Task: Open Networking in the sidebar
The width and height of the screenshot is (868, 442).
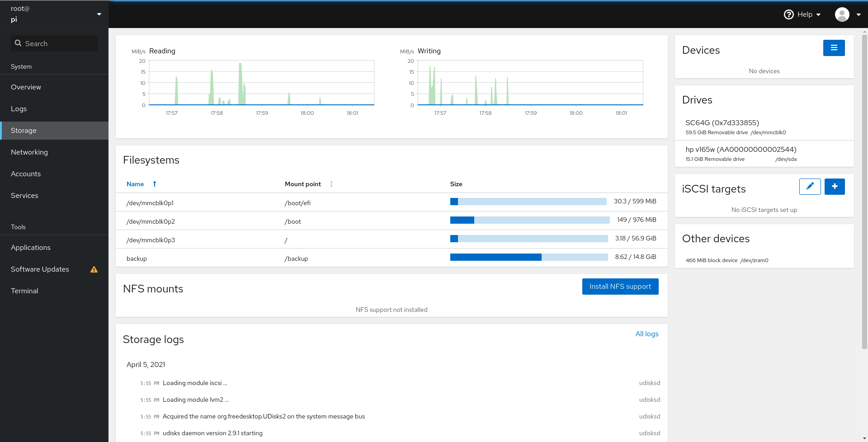Action: coord(29,152)
